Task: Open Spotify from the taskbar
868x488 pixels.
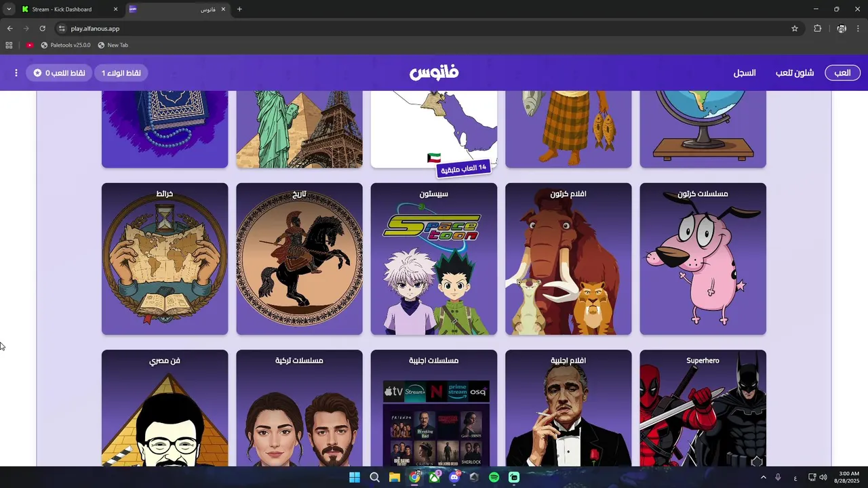Action: 494,477
